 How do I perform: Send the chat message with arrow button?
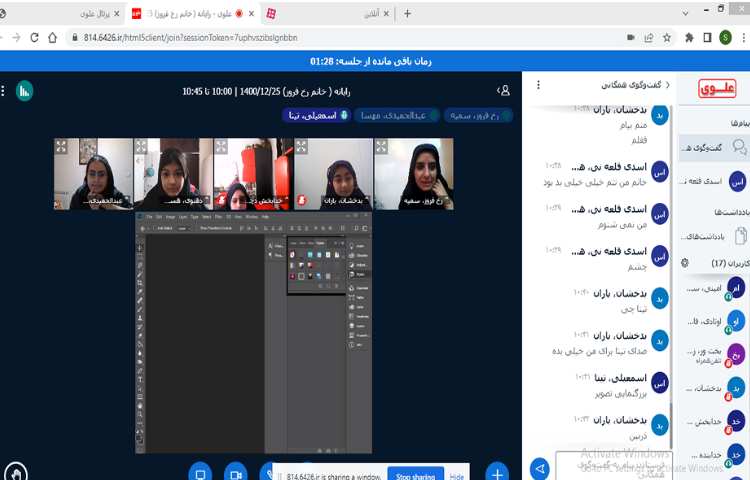point(540,469)
